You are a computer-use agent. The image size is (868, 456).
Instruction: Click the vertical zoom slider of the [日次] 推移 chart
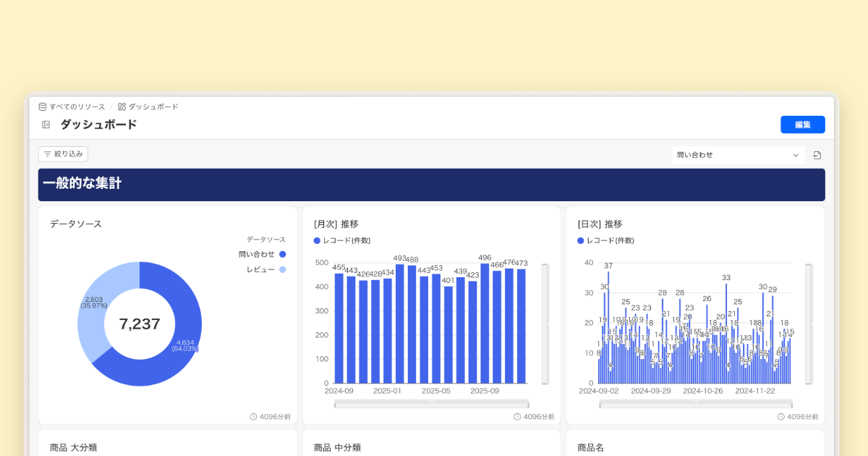(809, 324)
